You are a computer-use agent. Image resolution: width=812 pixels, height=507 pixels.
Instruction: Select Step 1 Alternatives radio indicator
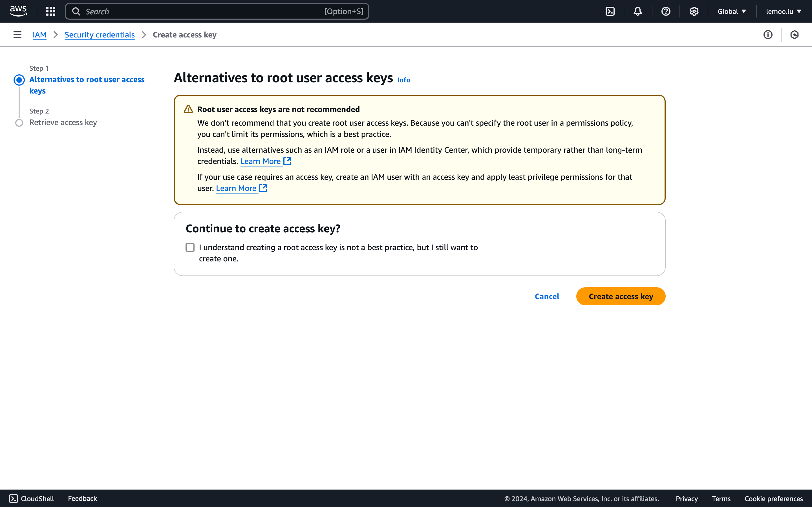[x=19, y=80]
